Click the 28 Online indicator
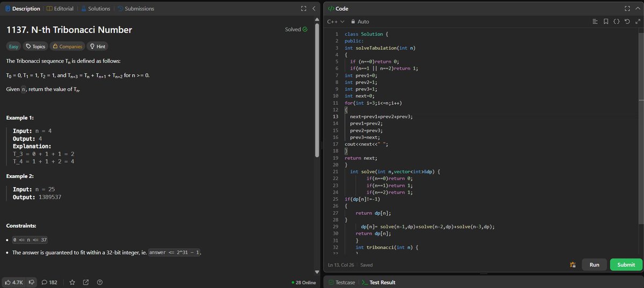Image resolution: width=644 pixels, height=288 pixels. tap(303, 282)
